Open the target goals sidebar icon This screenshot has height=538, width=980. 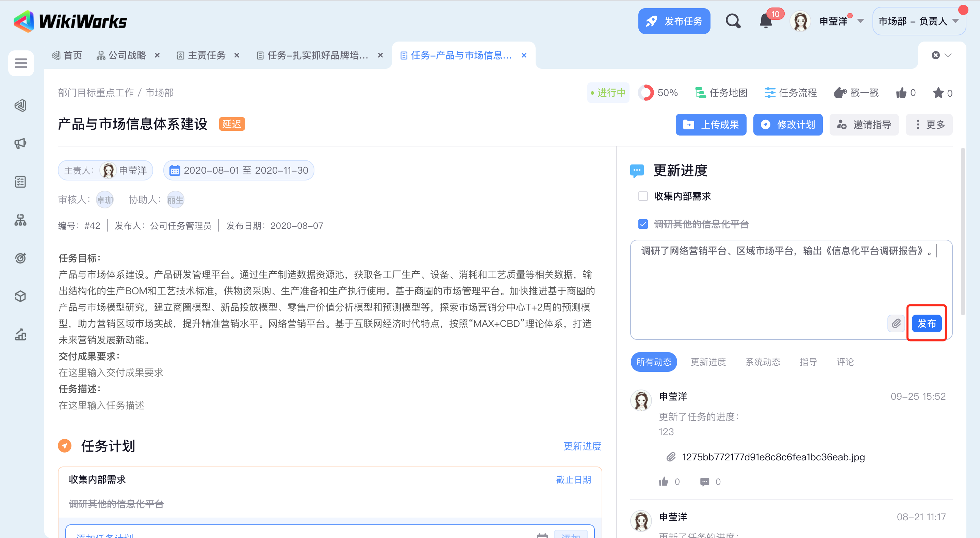[x=20, y=258]
